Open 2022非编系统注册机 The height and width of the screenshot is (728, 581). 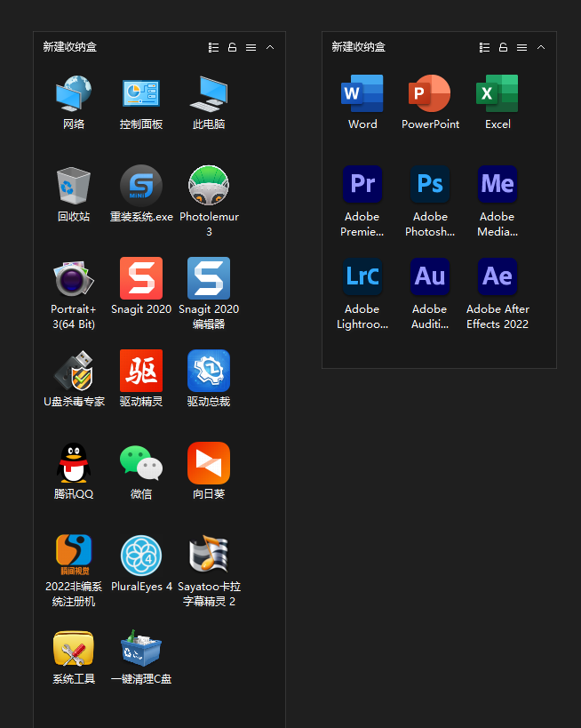tap(74, 556)
